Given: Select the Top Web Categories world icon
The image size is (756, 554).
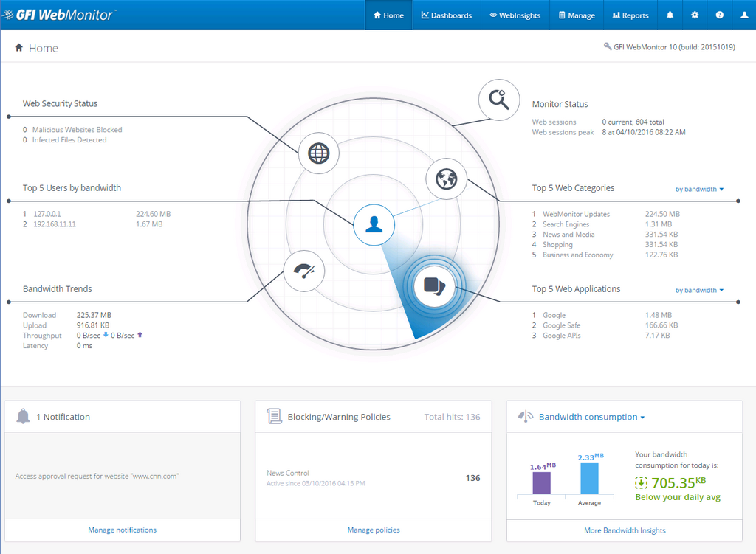Looking at the screenshot, I should click(447, 179).
